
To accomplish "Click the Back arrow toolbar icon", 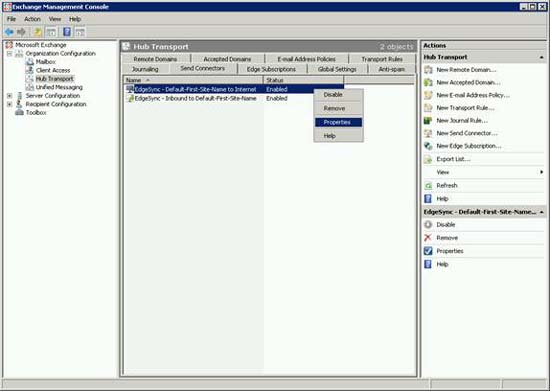I will point(9,32).
